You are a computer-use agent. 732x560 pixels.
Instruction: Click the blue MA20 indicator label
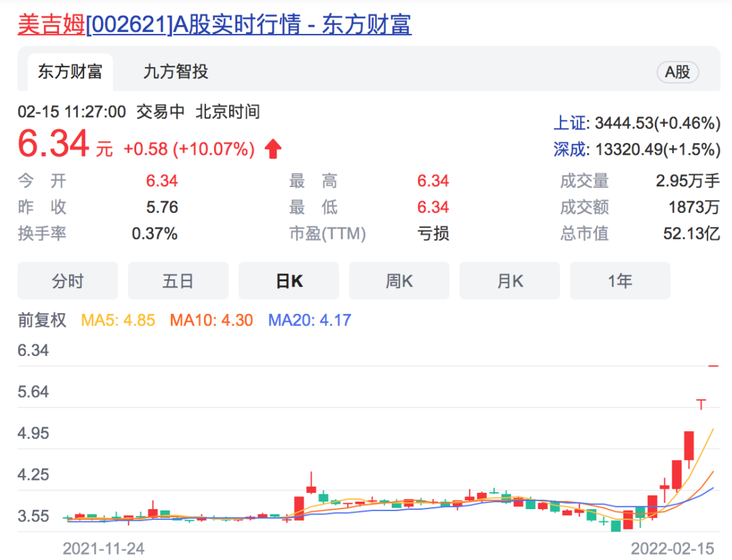pos(310,320)
